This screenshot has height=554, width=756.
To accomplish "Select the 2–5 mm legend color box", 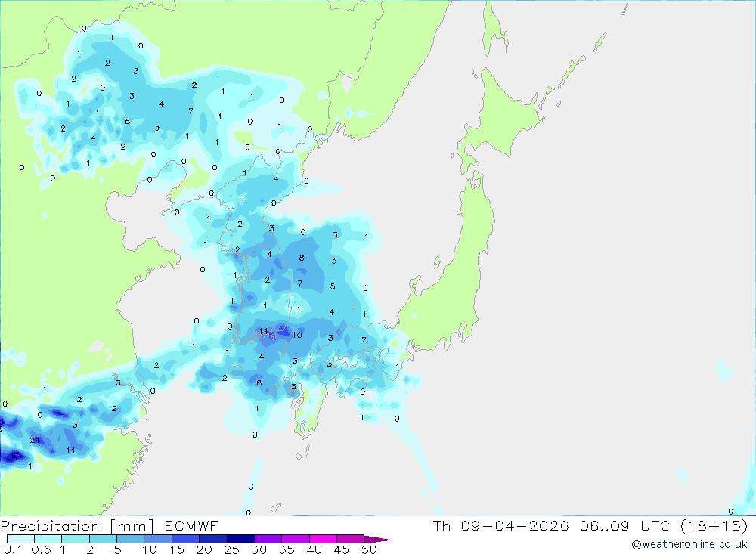I will [x=103, y=539].
